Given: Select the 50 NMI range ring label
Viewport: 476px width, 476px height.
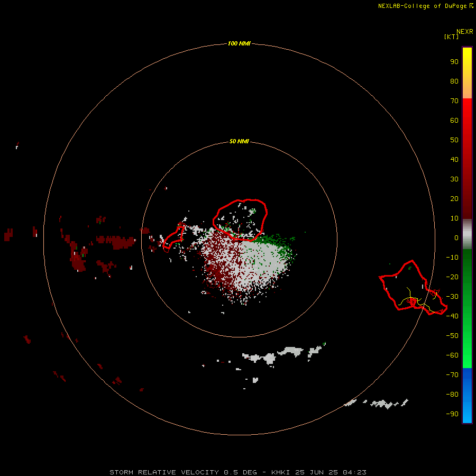Looking at the screenshot, I should coord(239,141).
